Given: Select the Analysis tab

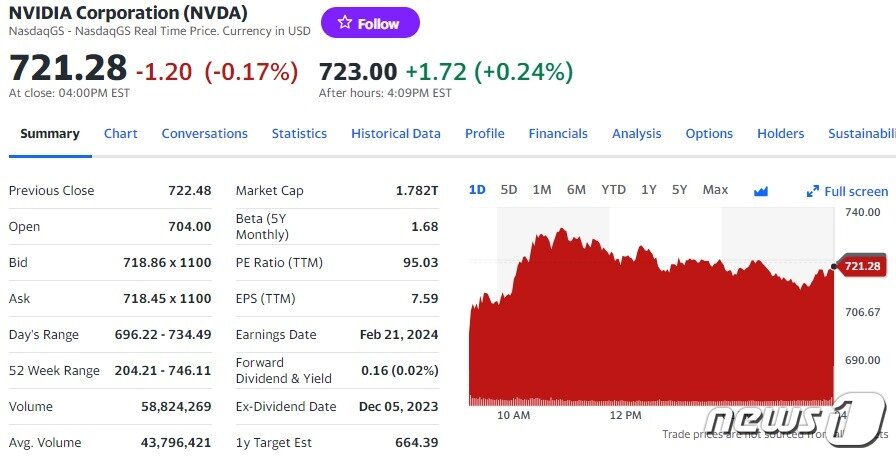Looking at the screenshot, I should [x=636, y=134].
